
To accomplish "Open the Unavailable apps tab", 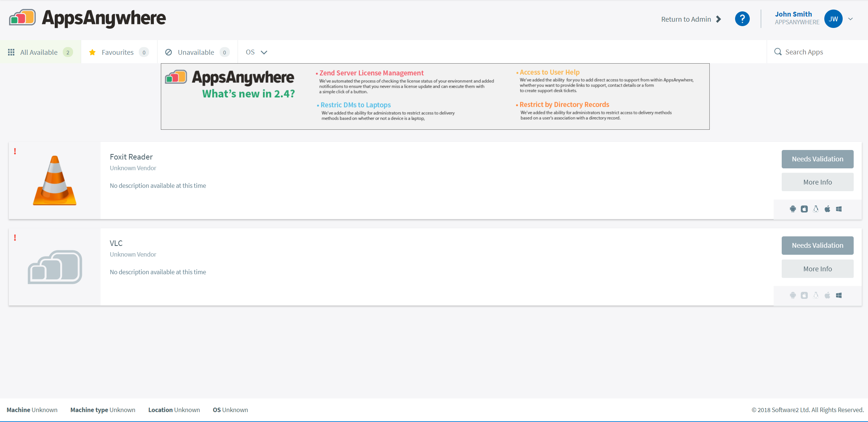I will tap(196, 52).
